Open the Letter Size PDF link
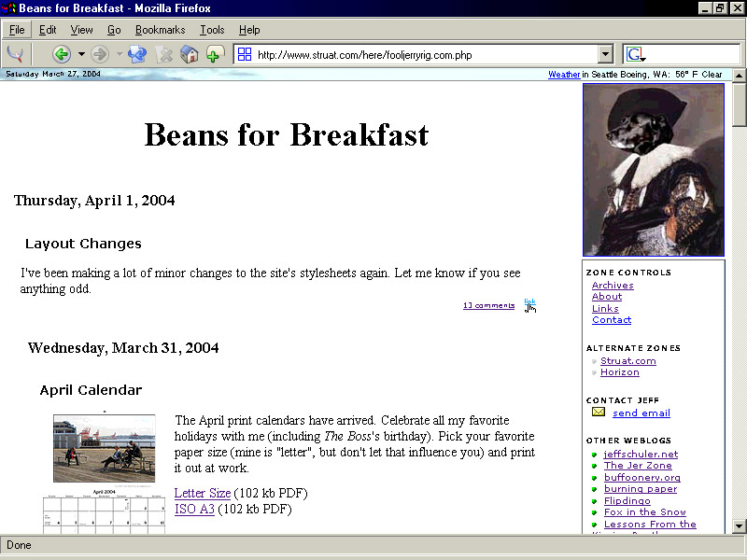The width and height of the screenshot is (747, 560). (x=203, y=493)
